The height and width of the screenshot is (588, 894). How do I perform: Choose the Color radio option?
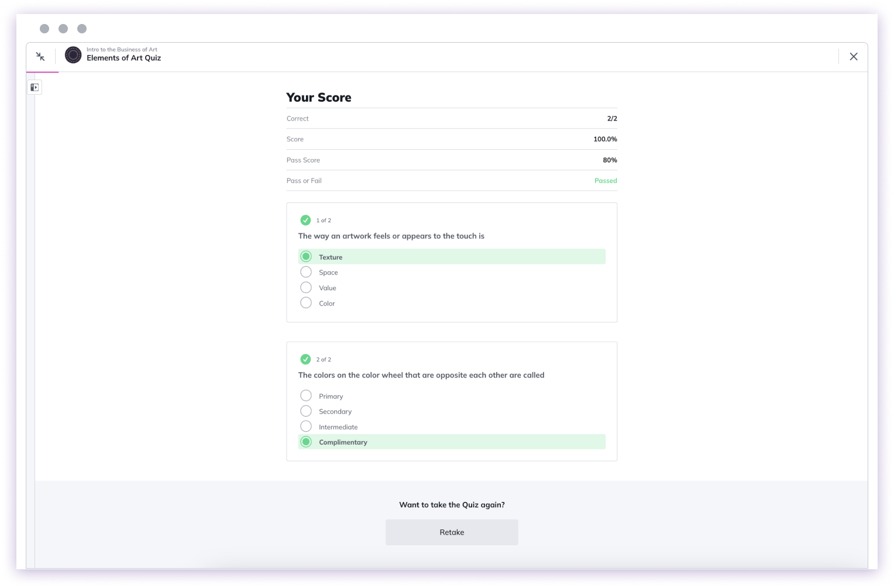point(306,302)
